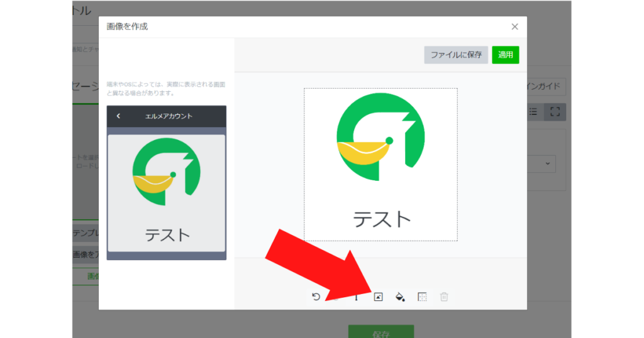This screenshot has height=338, width=644.
Task: Click the phone preview image card
Action: coord(166,193)
